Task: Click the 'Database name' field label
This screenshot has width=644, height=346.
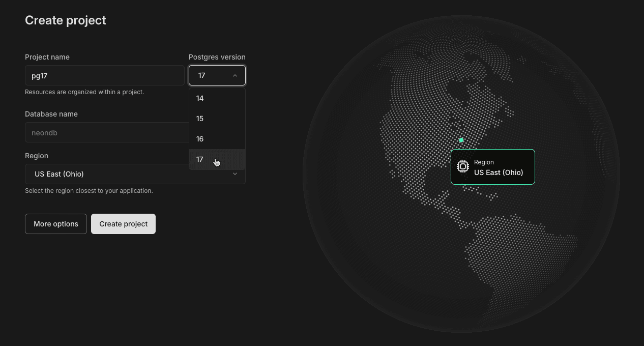Action: click(51, 114)
